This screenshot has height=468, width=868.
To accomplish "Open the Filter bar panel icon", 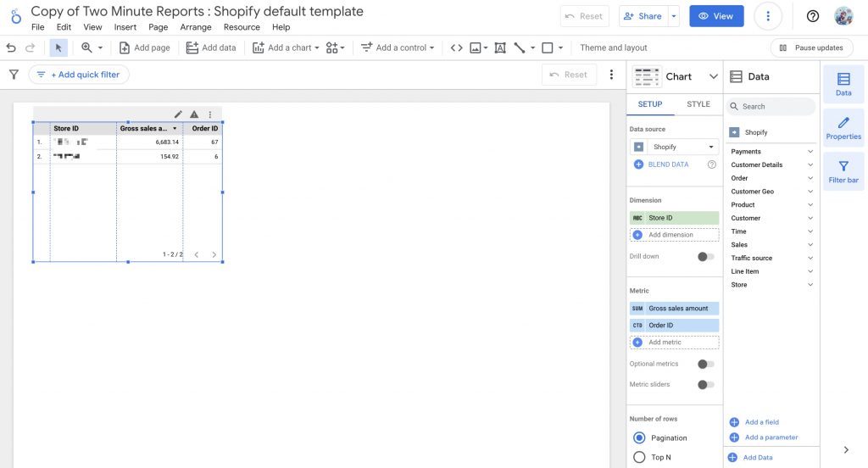I will click(843, 171).
